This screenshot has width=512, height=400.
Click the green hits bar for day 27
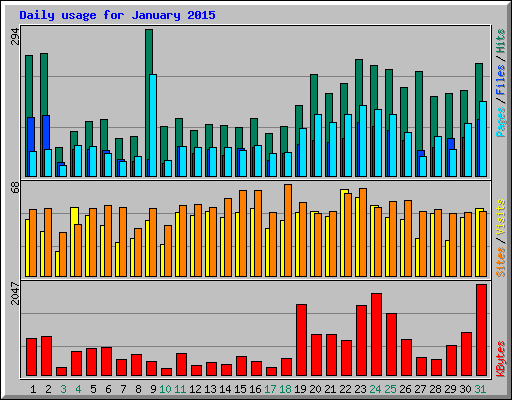pyautogui.click(x=419, y=110)
